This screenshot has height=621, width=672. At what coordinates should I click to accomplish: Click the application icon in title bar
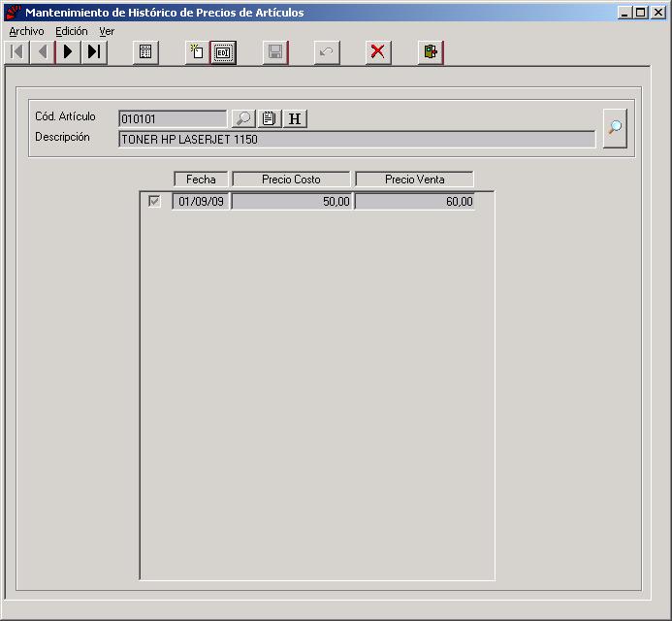14,12
